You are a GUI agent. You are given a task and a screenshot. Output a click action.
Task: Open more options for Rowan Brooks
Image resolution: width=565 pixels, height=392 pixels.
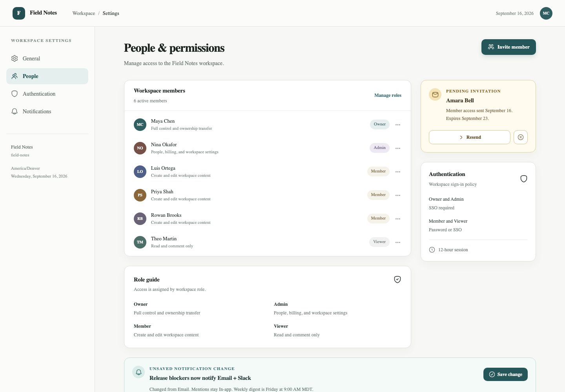click(398, 219)
